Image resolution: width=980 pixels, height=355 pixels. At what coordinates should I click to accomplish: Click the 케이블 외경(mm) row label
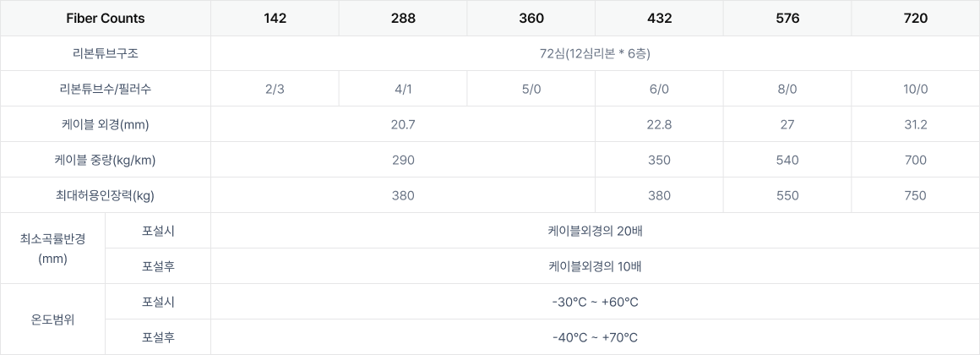click(x=105, y=124)
